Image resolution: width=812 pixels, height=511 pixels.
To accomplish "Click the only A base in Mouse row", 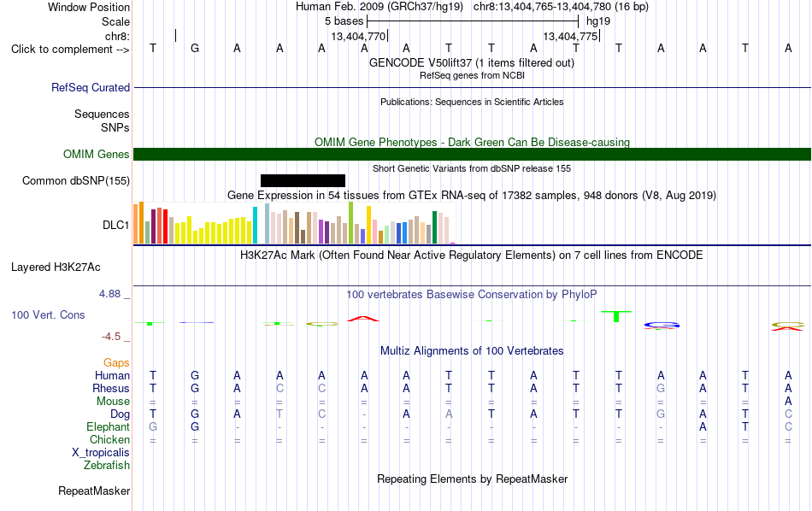I will coord(788,402).
